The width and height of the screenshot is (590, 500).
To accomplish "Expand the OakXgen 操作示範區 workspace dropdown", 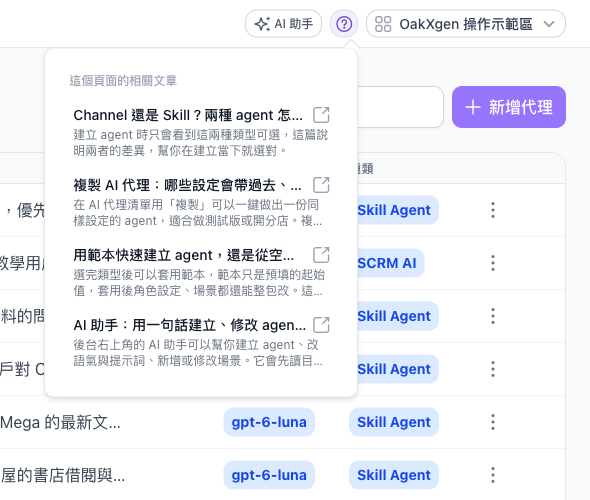I will click(x=465, y=24).
